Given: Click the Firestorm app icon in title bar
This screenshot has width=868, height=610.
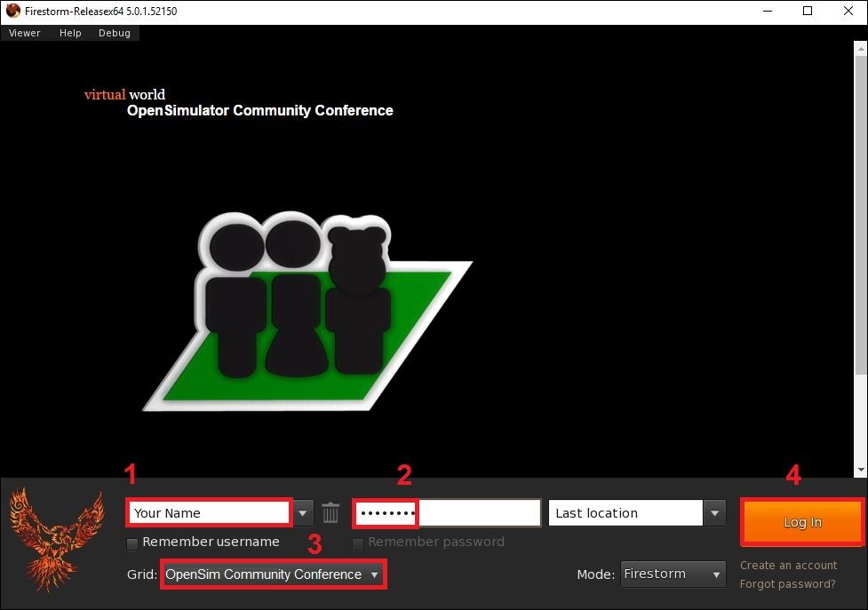Looking at the screenshot, I should (x=12, y=12).
